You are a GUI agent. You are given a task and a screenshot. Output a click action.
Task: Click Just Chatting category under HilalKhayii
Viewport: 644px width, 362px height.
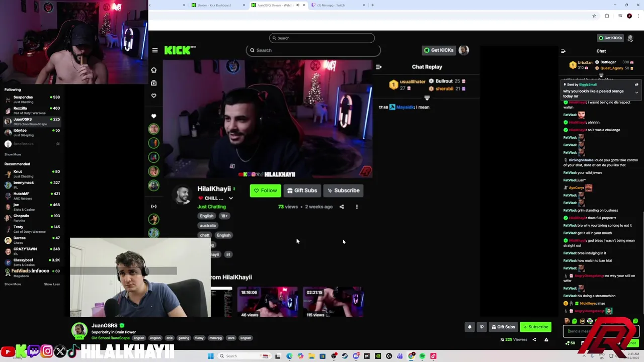212,207
